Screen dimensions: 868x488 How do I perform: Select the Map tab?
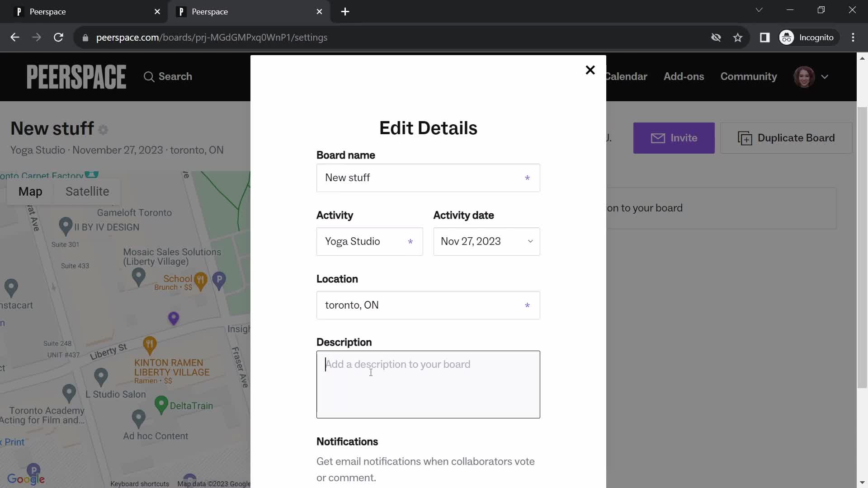click(30, 192)
